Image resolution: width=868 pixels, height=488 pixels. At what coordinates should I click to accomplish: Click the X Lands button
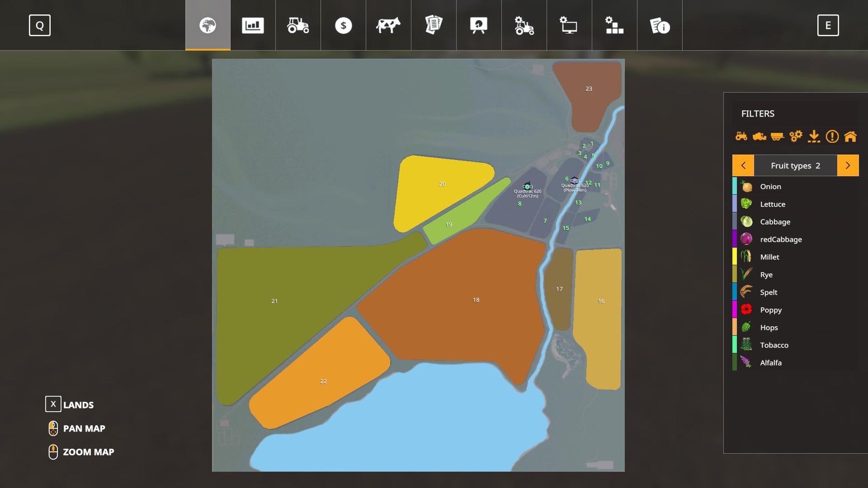pyautogui.click(x=54, y=404)
